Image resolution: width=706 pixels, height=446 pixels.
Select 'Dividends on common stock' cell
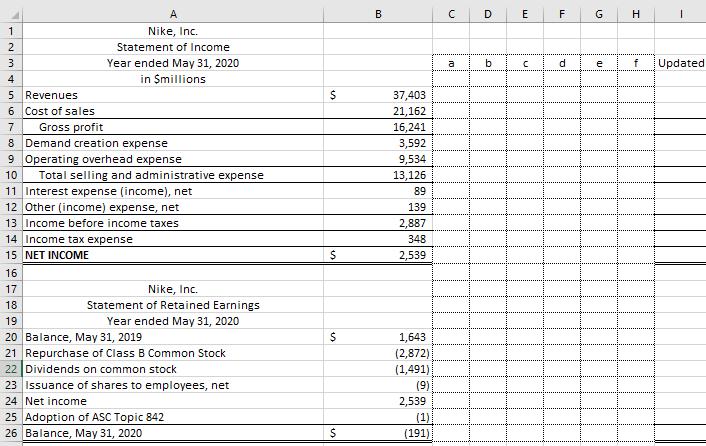(173, 369)
